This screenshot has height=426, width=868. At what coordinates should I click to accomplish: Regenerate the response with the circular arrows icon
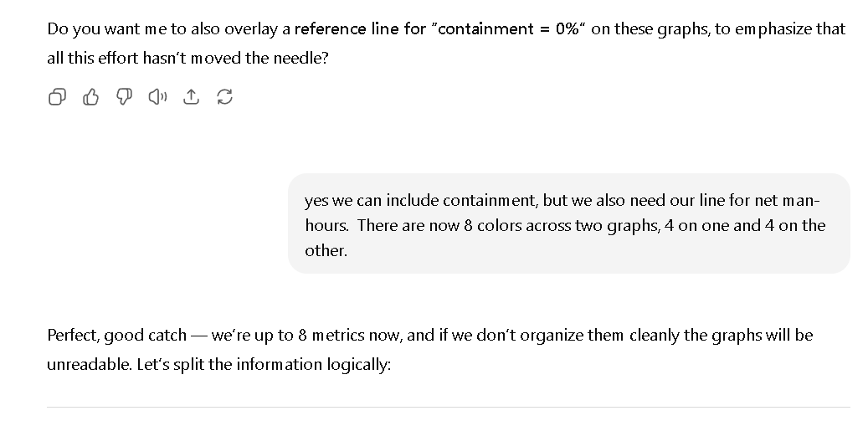pos(224,97)
